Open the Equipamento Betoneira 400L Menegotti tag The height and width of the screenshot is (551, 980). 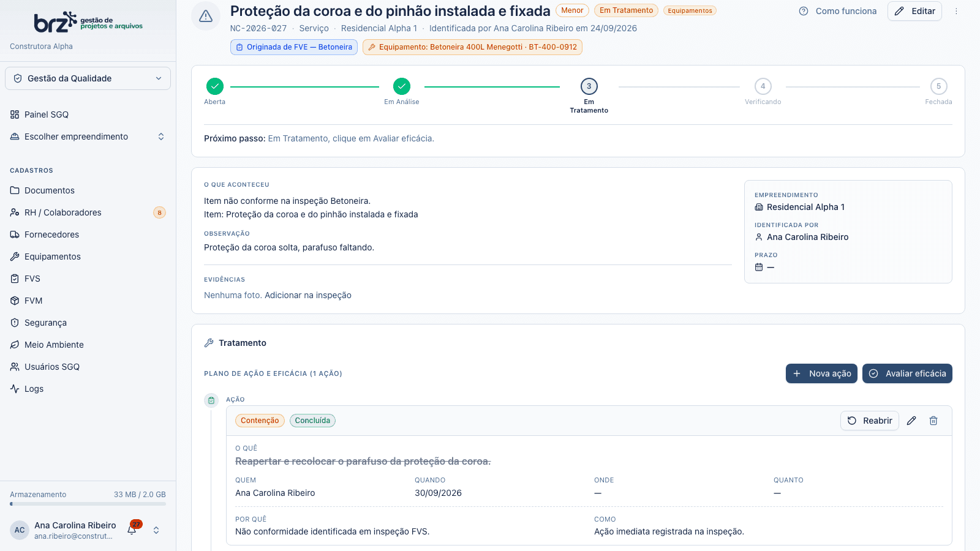coord(472,47)
